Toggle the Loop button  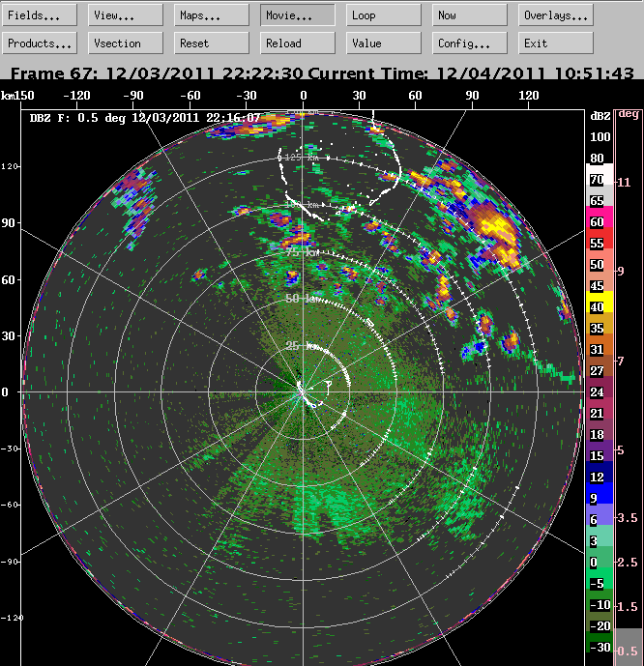[x=384, y=15]
